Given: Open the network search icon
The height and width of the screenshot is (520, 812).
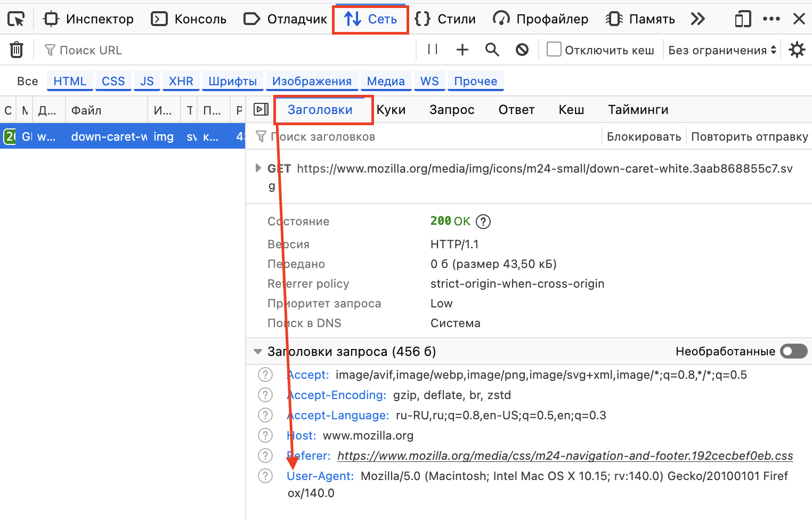Looking at the screenshot, I should click(x=492, y=50).
